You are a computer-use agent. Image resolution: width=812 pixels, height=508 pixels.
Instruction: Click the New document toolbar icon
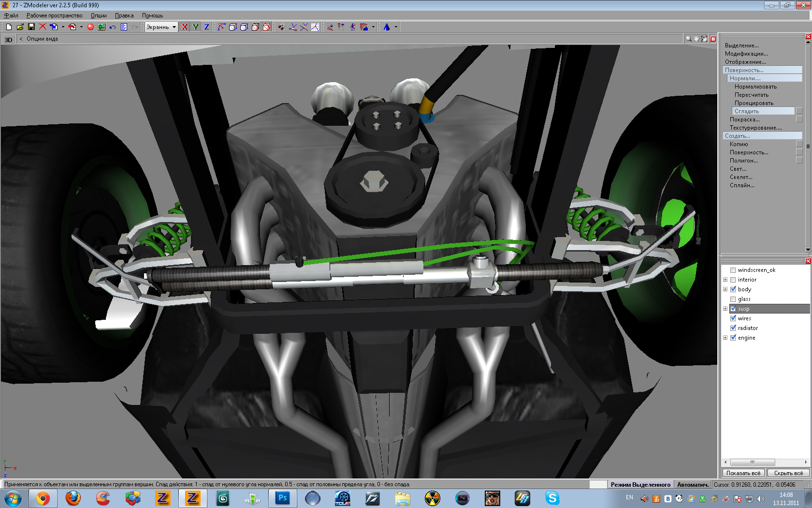click(x=9, y=27)
